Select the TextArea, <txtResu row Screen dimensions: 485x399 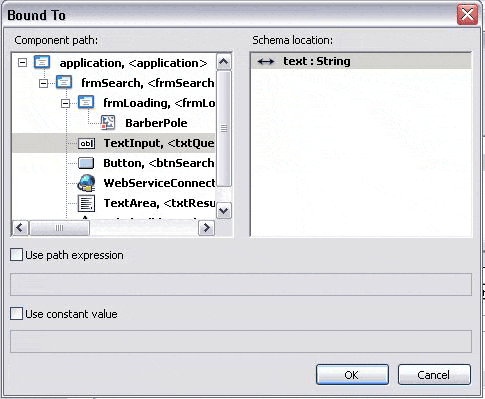point(159,203)
